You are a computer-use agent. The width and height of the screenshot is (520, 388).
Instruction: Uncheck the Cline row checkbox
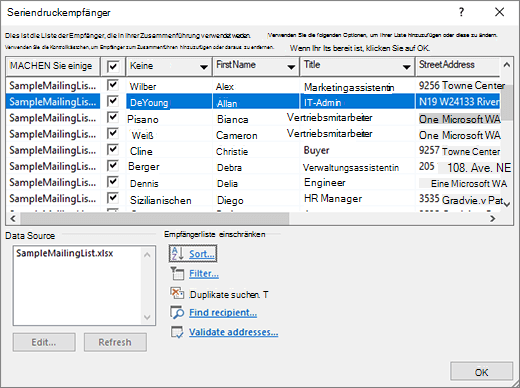coord(113,150)
